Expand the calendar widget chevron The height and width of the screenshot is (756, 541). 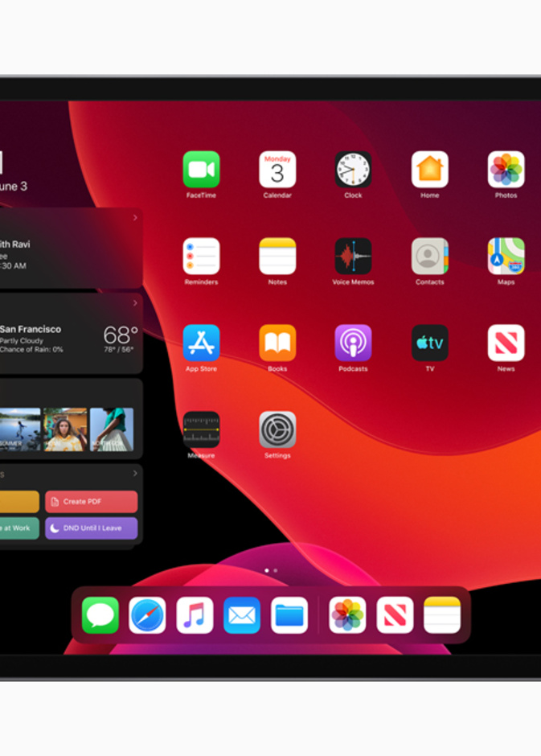[135, 217]
